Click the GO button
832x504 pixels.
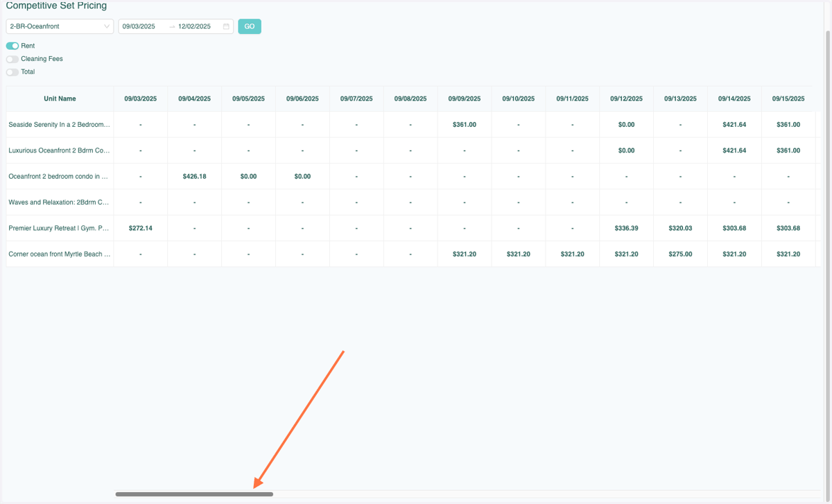tap(250, 26)
